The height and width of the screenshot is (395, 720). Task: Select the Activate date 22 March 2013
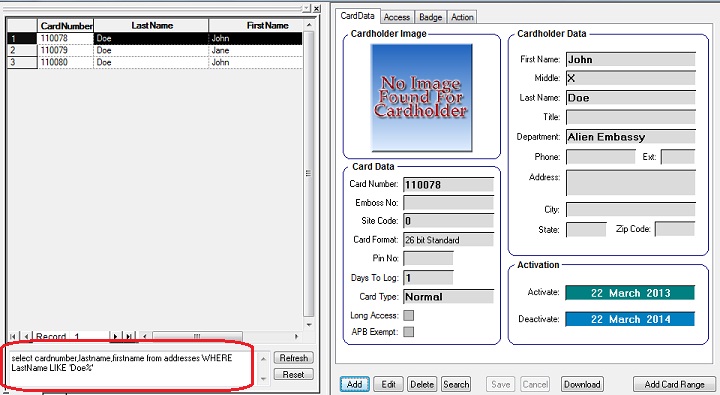click(x=630, y=293)
